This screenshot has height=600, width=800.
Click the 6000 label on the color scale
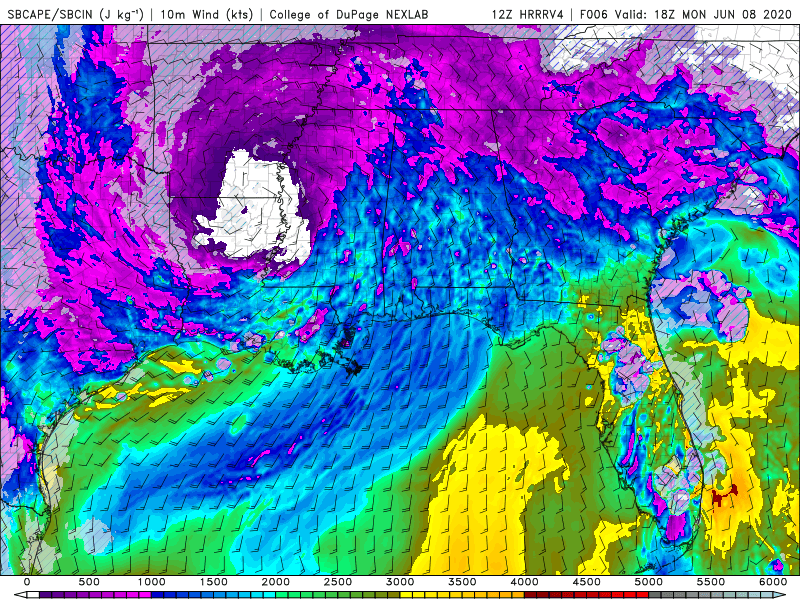[773, 582]
